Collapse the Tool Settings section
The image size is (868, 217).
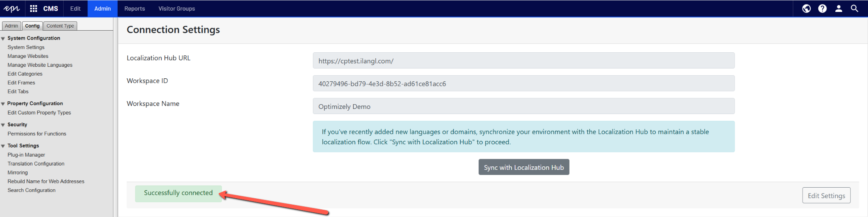3,146
